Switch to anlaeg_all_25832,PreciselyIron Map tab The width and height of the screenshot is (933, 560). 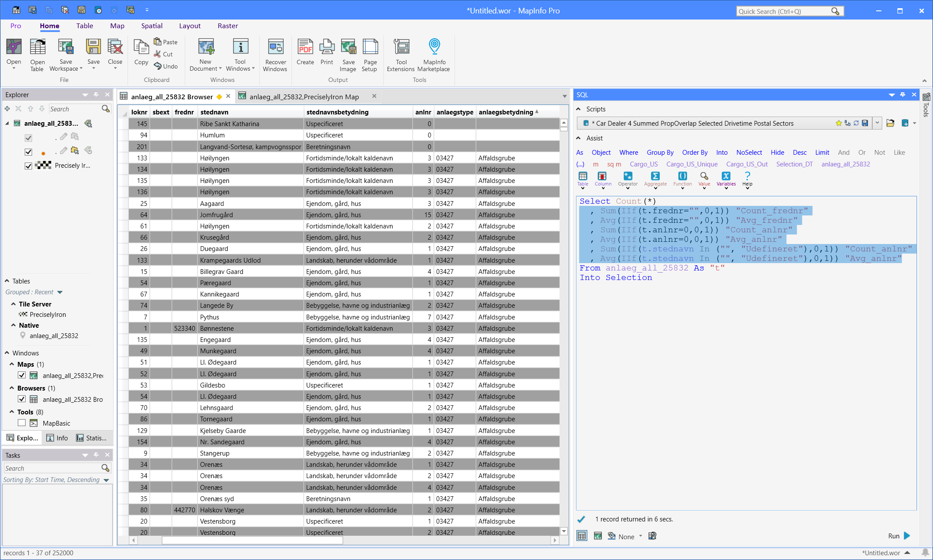tap(304, 97)
